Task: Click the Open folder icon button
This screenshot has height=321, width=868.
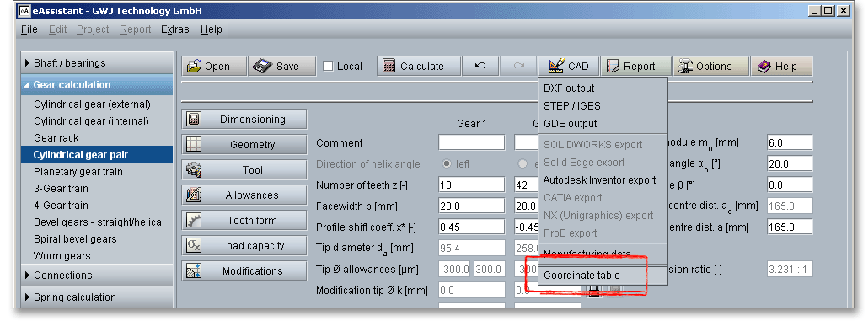Action: 194,66
